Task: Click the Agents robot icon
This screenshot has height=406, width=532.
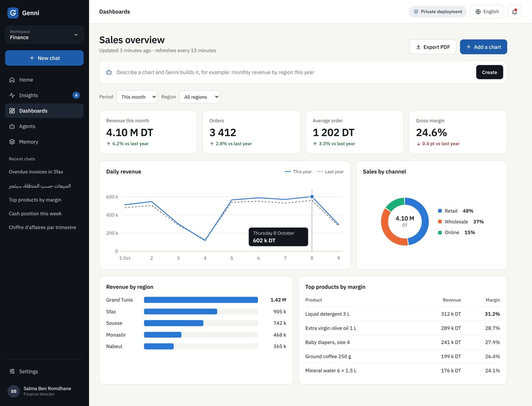Action: click(12, 126)
